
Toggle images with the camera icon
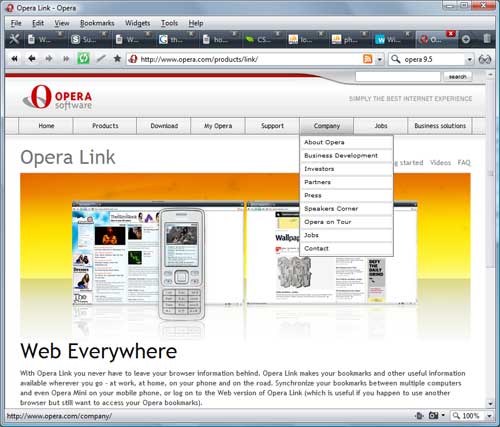(x=433, y=416)
